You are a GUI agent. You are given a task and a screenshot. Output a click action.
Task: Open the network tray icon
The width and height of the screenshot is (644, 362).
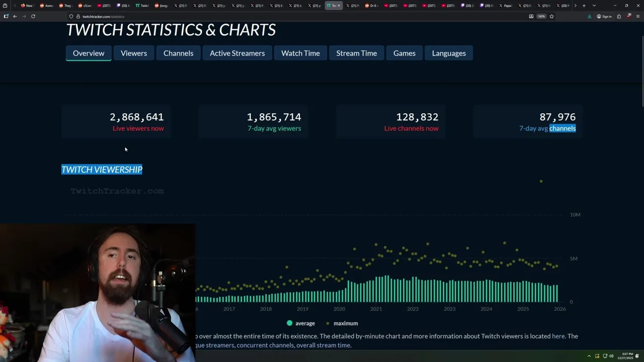coord(605,356)
